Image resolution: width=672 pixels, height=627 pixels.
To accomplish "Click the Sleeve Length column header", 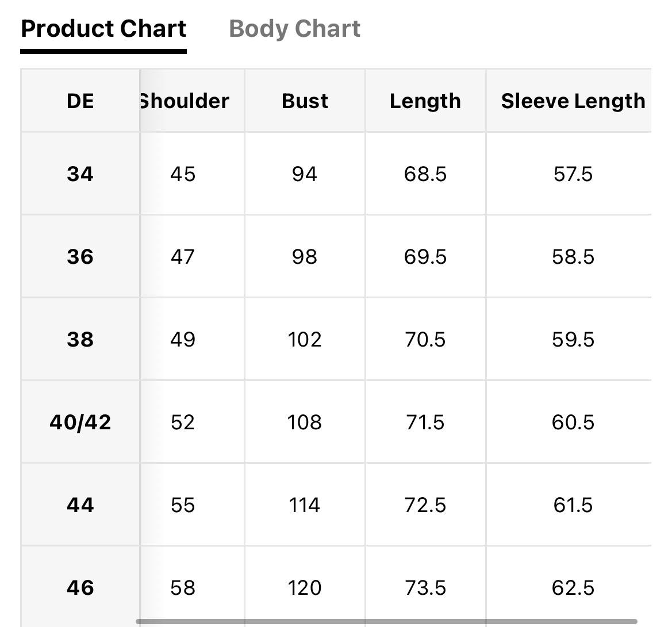I will (x=573, y=102).
